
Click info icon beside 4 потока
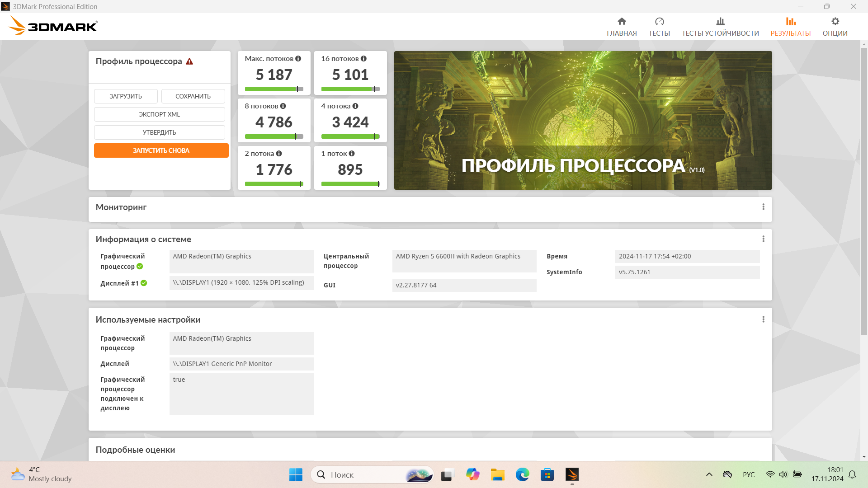355,106
